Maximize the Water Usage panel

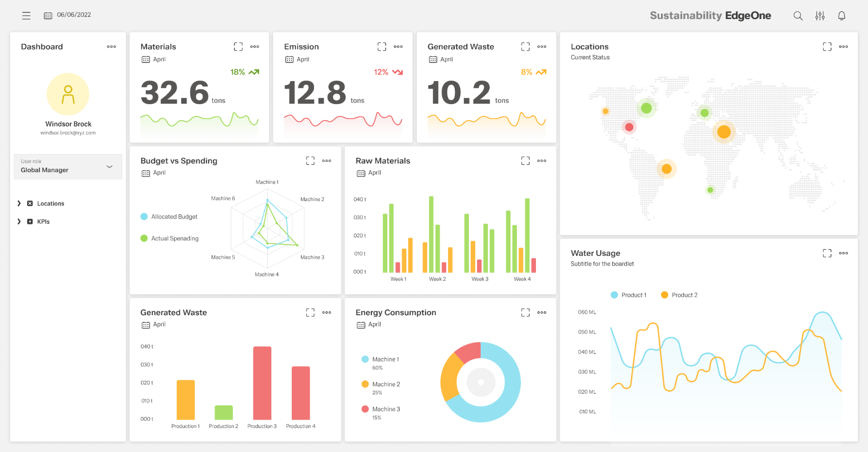point(827,253)
